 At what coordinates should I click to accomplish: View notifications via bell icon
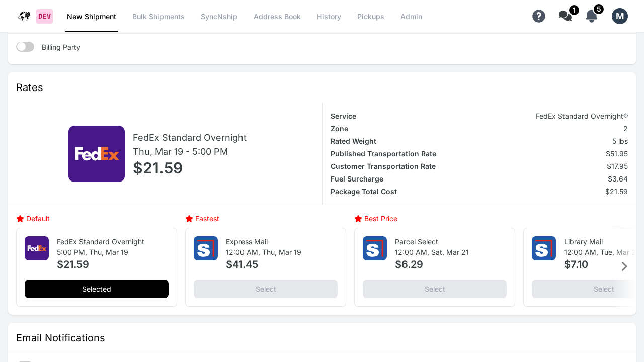point(591,16)
